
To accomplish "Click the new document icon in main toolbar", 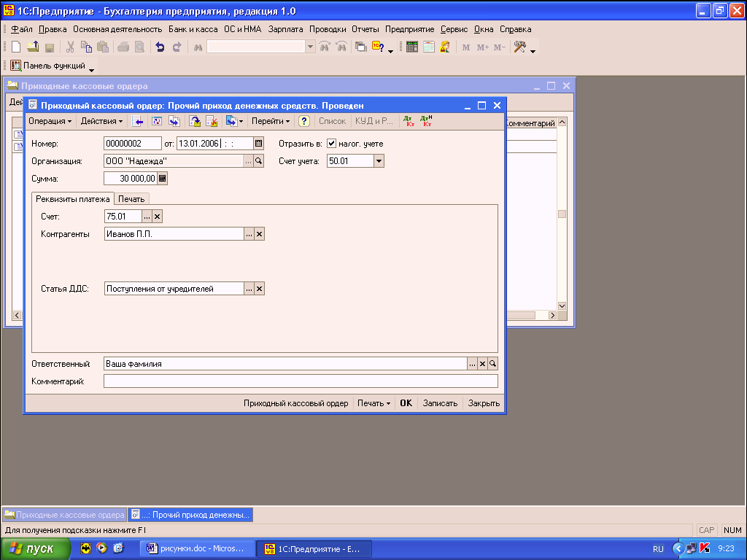I will click(x=18, y=47).
